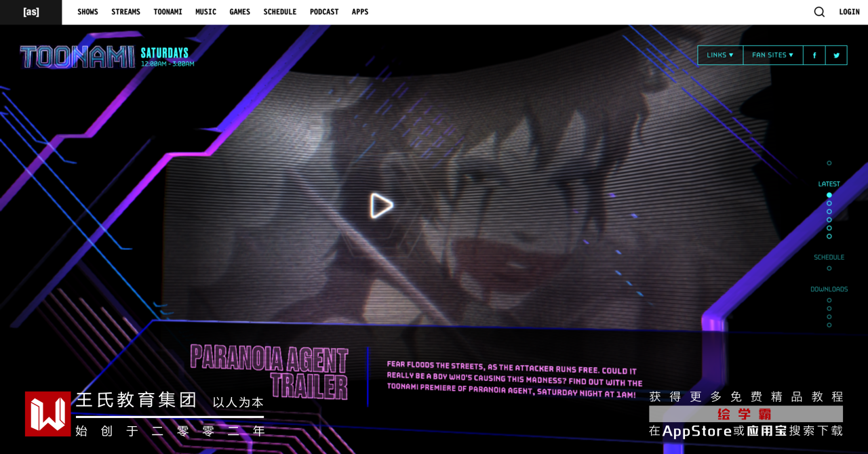Click the Login link
The width and height of the screenshot is (868, 454).
point(849,12)
